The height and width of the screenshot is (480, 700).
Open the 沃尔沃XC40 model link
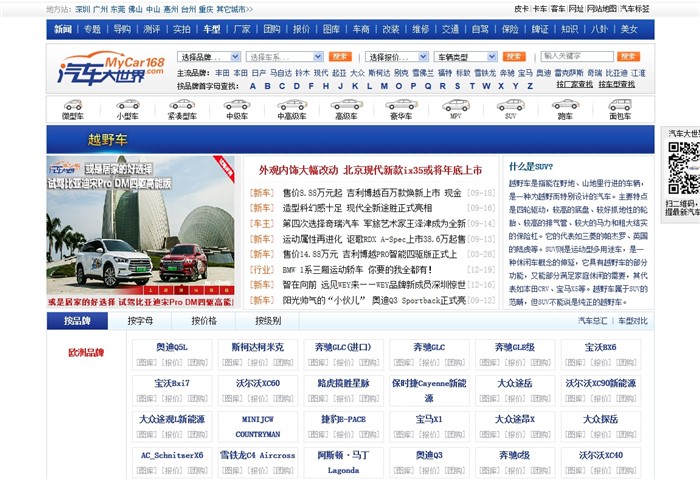(x=600, y=455)
